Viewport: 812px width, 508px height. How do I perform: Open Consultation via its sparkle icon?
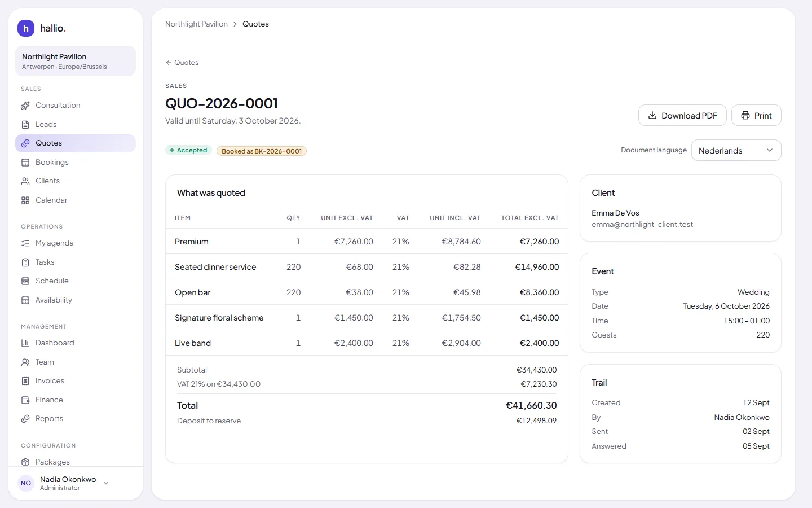coord(25,106)
